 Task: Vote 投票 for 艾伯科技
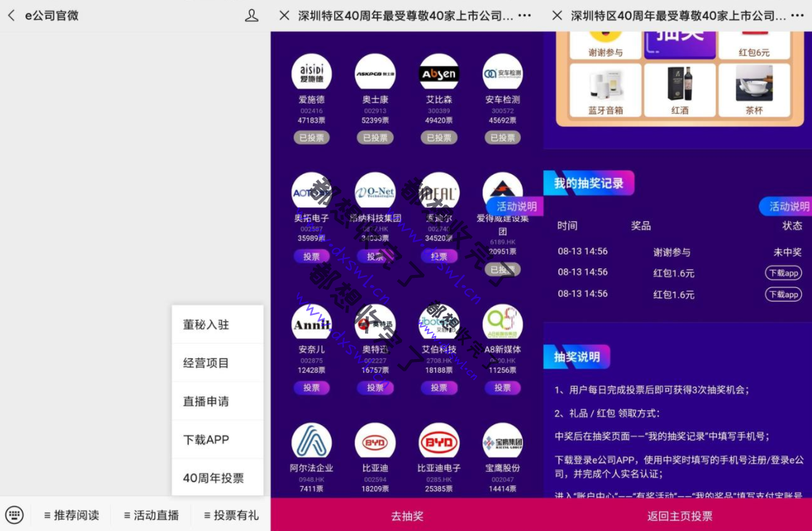click(x=438, y=387)
